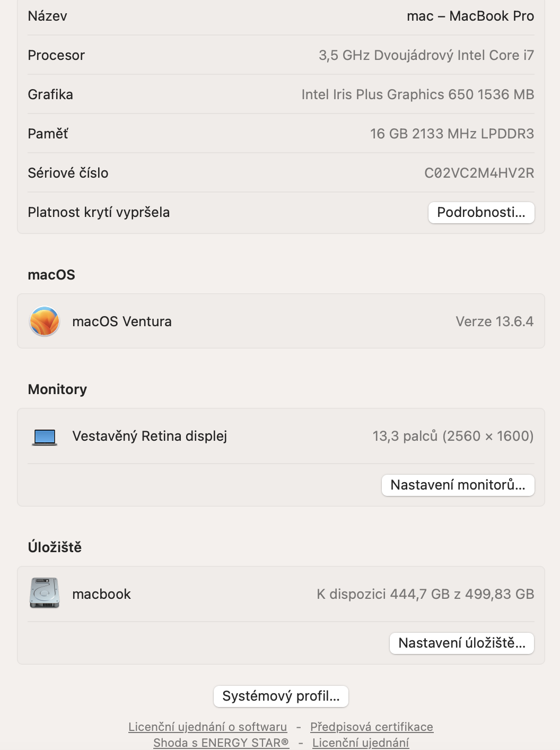Image resolution: width=560 pixels, height=750 pixels.
Task: Click the Vestavěný Retina displej label
Action: [150, 436]
